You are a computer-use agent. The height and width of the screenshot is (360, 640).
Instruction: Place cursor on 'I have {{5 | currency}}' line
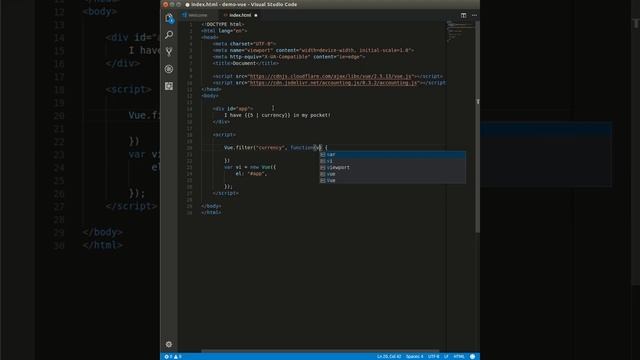pyautogui.click(x=277, y=116)
